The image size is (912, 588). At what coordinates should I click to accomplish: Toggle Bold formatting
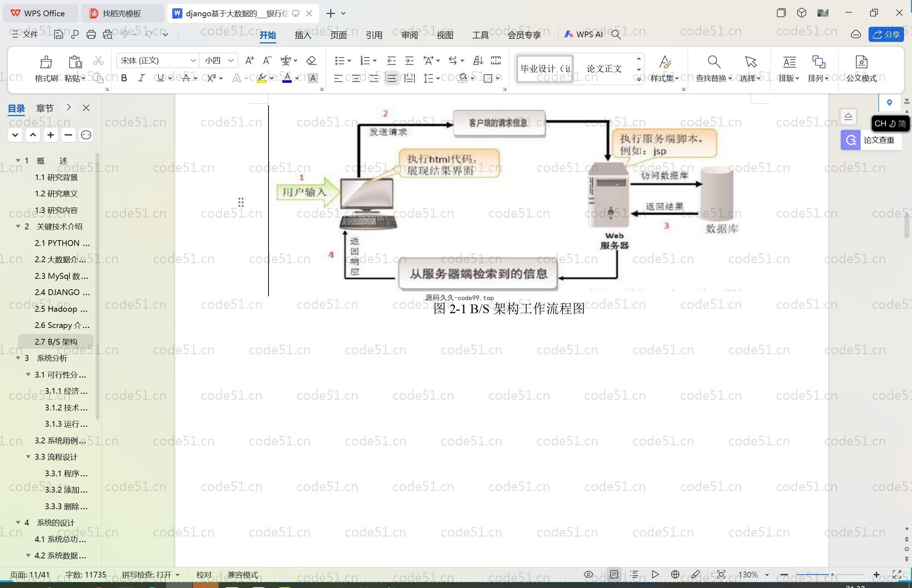coord(124,78)
